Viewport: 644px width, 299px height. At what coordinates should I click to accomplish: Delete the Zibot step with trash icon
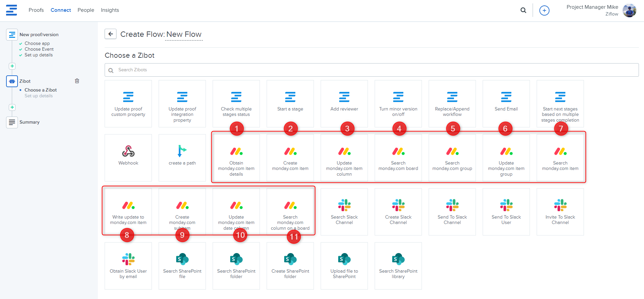[x=77, y=81]
